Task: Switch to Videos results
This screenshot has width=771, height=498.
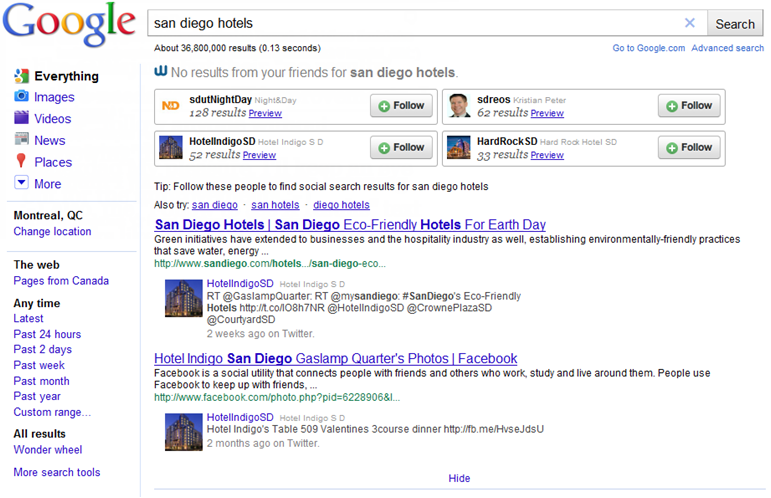Action: point(53,119)
